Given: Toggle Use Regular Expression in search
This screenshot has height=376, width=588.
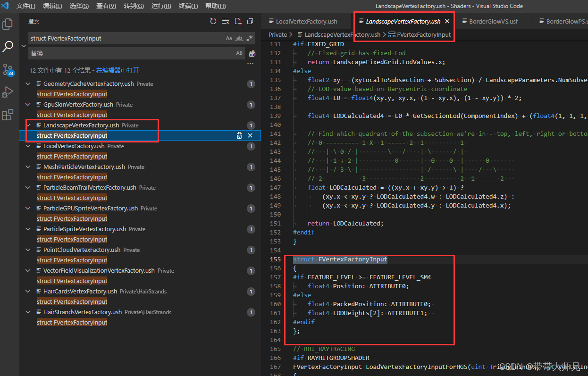Looking at the screenshot, I should [250, 38].
